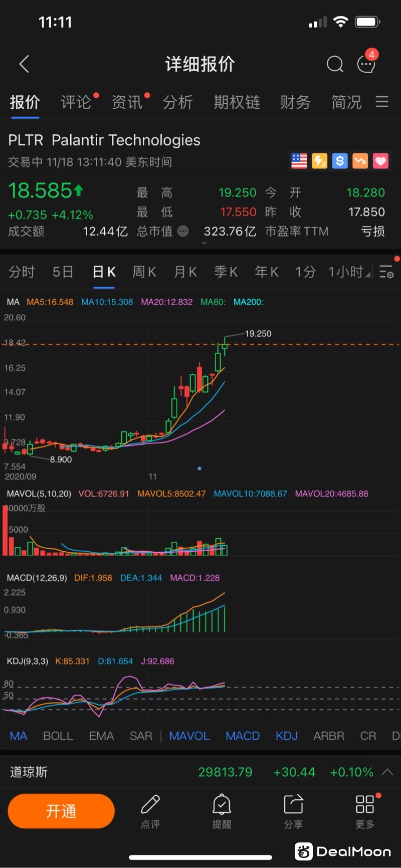The height and width of the screenshot is (868, 401).
Task: Toggle the MA indicator
Action: [x=19, y=736]
